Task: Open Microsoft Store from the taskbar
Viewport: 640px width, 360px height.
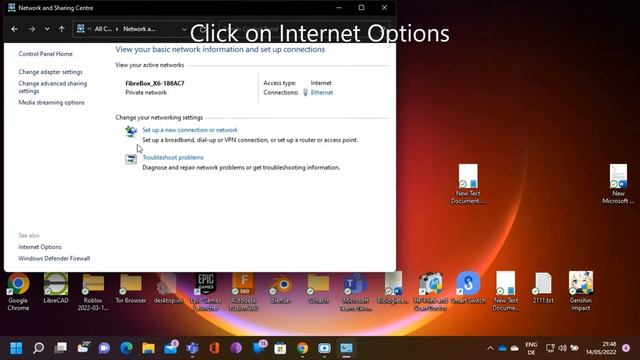Action: pyautogui.click(x=280, y=348)
